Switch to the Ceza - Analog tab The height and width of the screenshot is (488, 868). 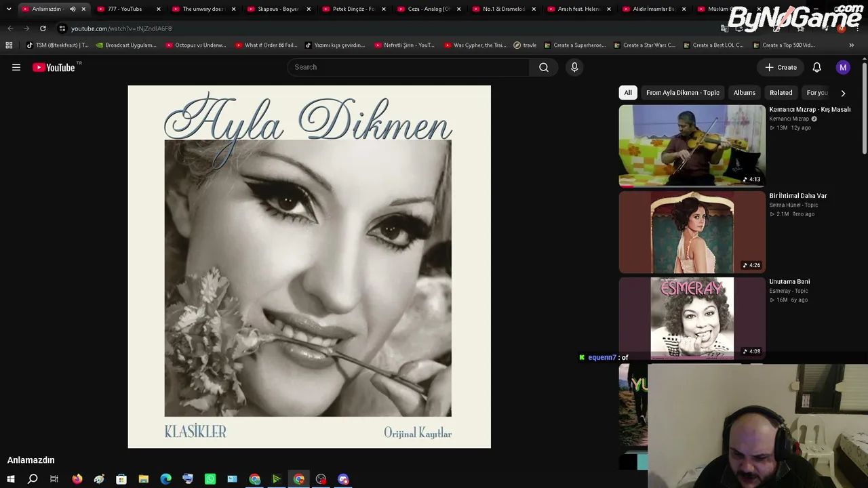click(428, 9)
